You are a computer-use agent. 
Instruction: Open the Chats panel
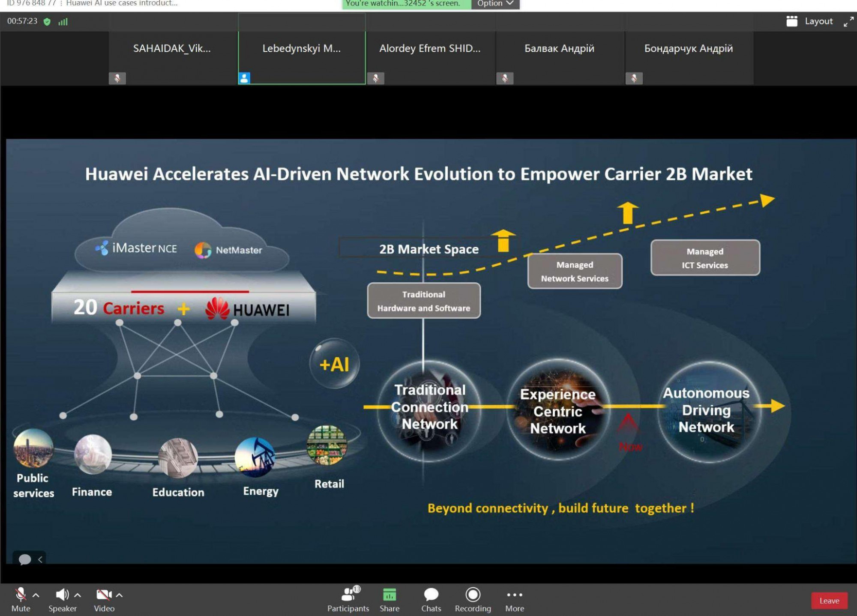click(x=431, y=599)
